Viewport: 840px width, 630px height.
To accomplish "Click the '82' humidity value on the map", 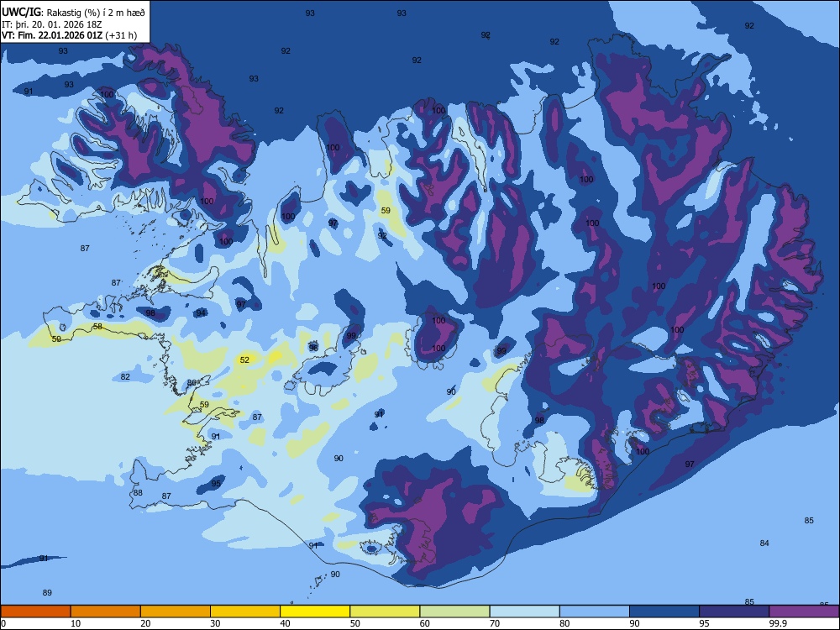I will [125, 376].
